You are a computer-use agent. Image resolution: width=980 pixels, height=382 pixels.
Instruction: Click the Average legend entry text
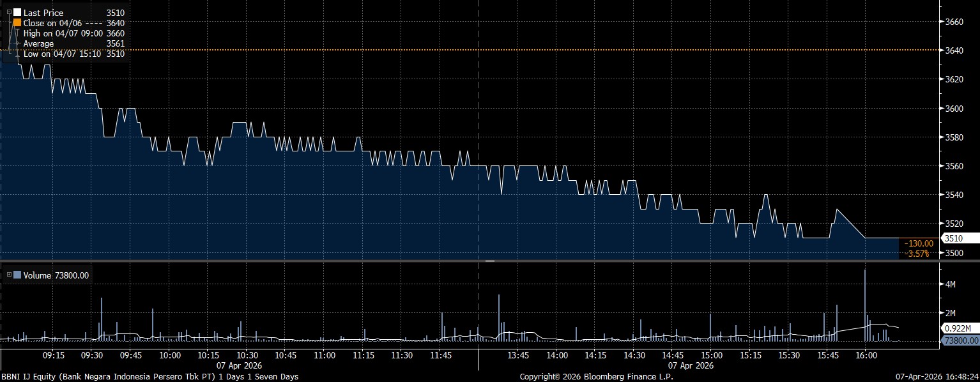pyautogui.click(x=38, y=43)
